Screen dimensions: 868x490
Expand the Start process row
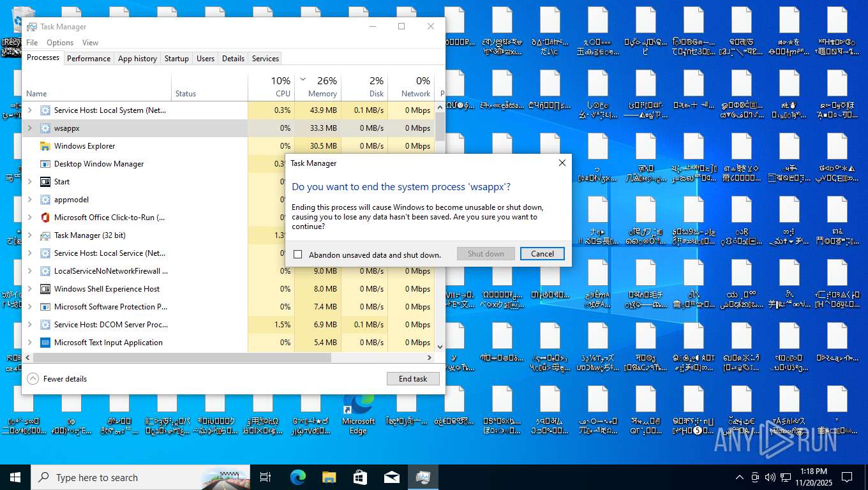pyautogui.click(x=29, y=182)
